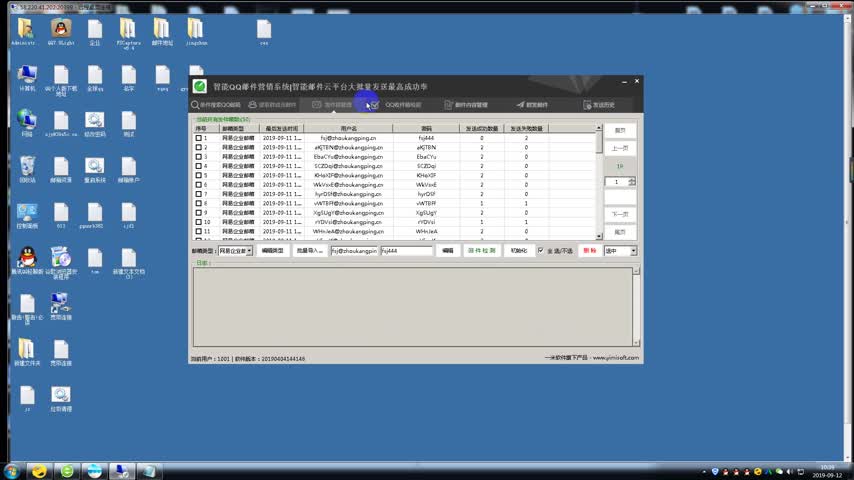
Task: Click scroll-down arrow of the account table
Action: [x=599, y=236]
